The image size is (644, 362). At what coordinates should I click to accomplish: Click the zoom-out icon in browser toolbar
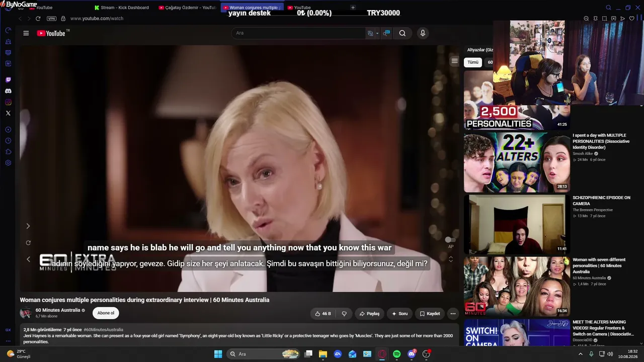click(586, 19)
